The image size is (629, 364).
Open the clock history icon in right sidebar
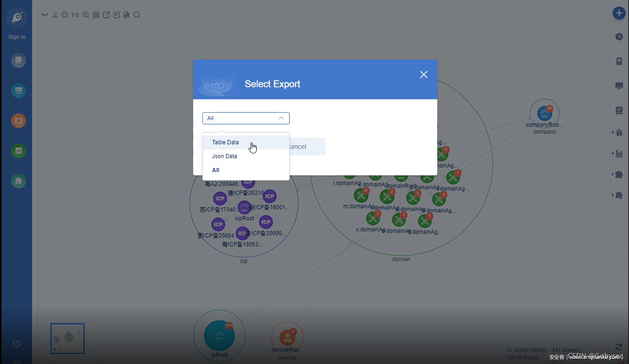619,37
